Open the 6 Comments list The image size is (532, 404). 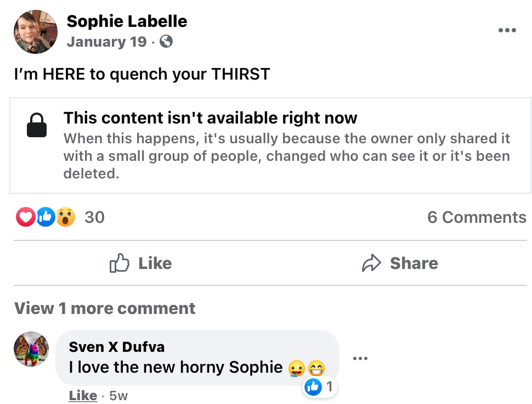pyautogui.click(x=477, y=217)
